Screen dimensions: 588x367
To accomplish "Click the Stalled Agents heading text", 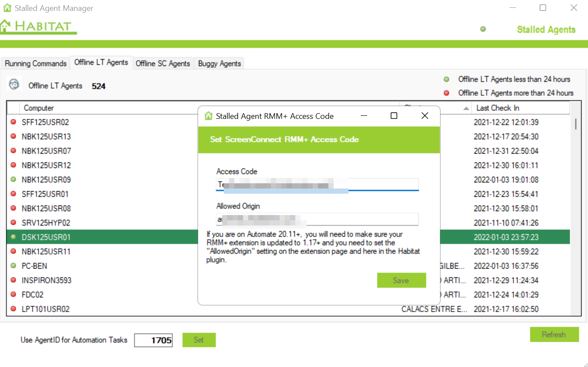I will coord(546,30).
